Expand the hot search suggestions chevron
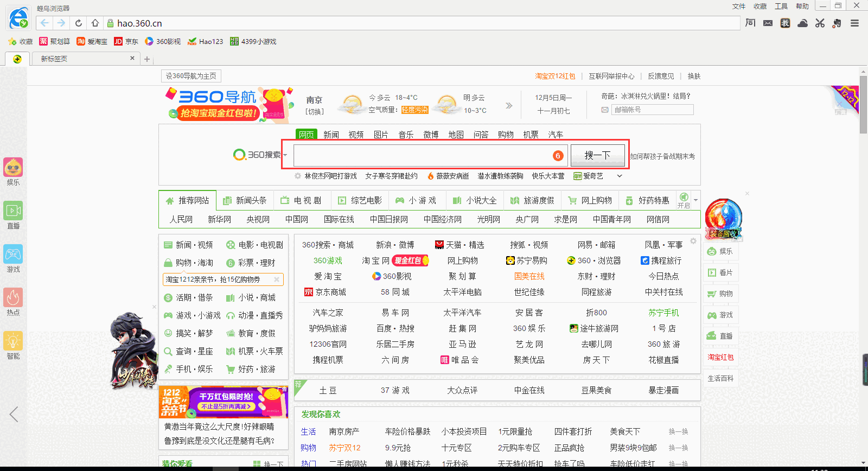Screen dimensions: 868x471 (620, 176)
